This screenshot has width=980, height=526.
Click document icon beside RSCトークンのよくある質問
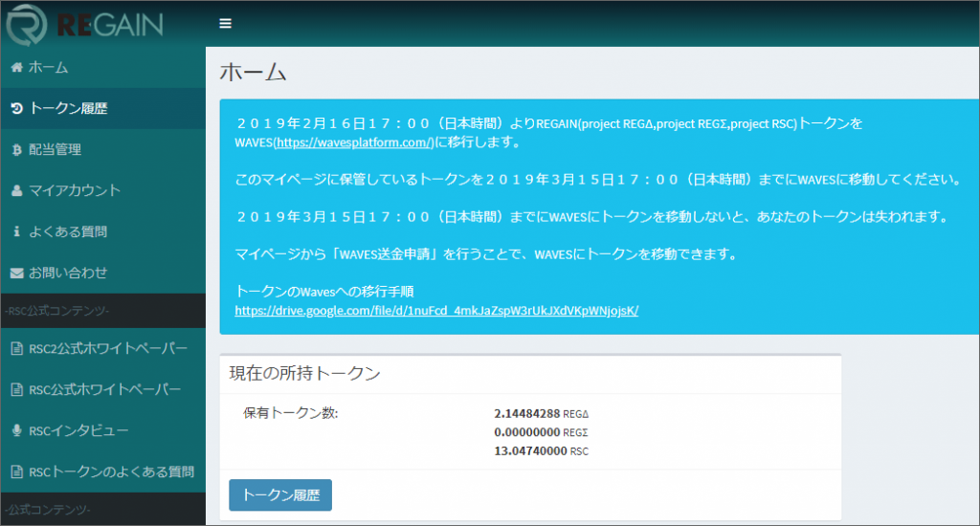point(17,471)
